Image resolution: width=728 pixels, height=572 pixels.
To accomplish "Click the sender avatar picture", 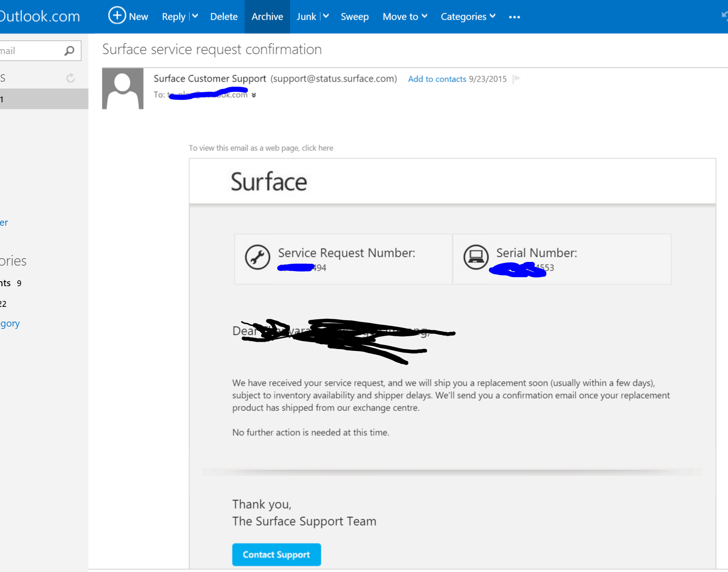I will coord(123,89).
